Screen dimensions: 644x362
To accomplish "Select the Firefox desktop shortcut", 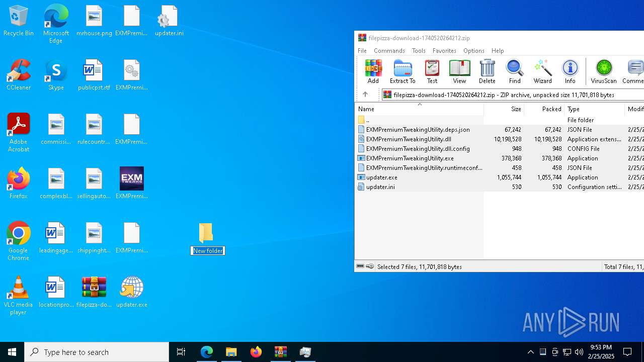I will coord(19,184).
